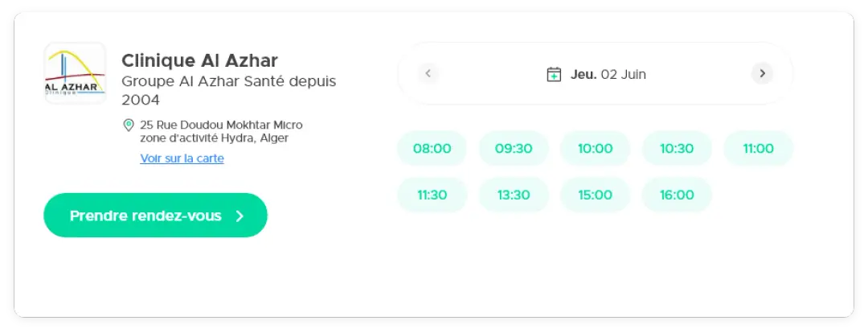Viewport: 868px width, 333px height.
Task: Click the chevron arrow on Prendre rendez-vous
Action: tap(240, 216)
